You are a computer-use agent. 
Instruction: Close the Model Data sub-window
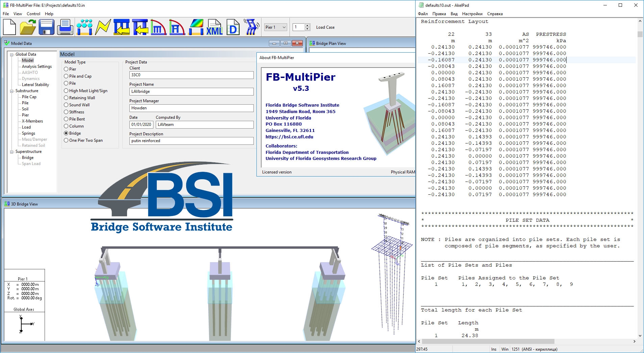pyautogui.click(x=297, y=43)
